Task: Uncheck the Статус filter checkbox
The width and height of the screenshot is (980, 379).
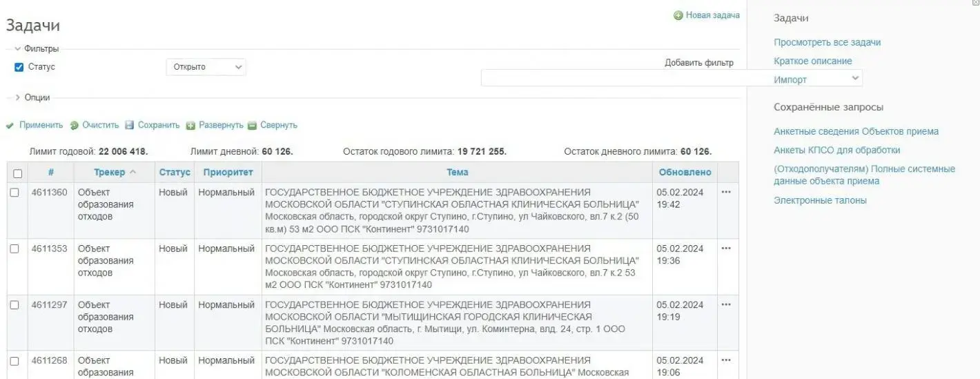Action: [x=19, y=68]
